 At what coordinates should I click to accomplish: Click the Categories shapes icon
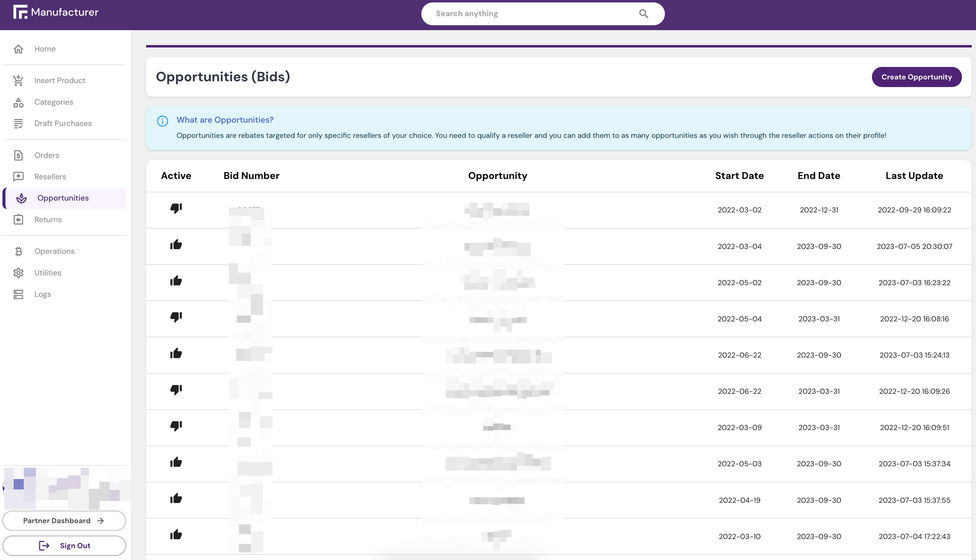point(19,102)
